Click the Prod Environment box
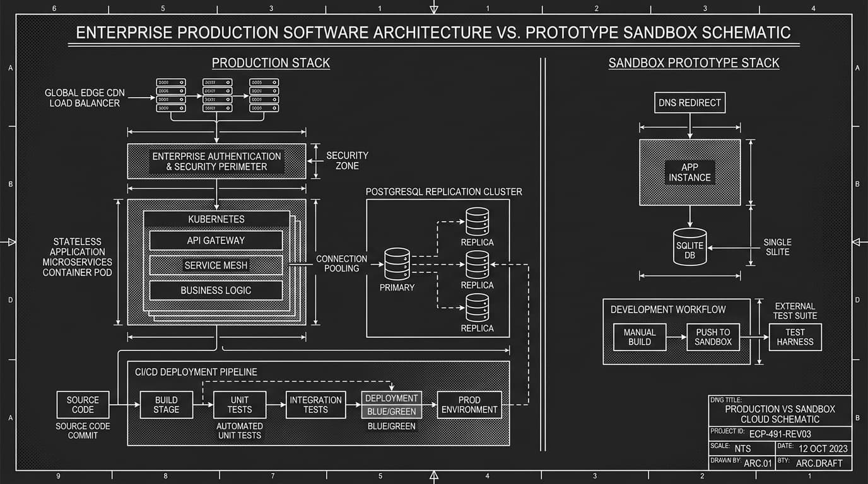The image size is (868, 484). [x=469, y=405]
